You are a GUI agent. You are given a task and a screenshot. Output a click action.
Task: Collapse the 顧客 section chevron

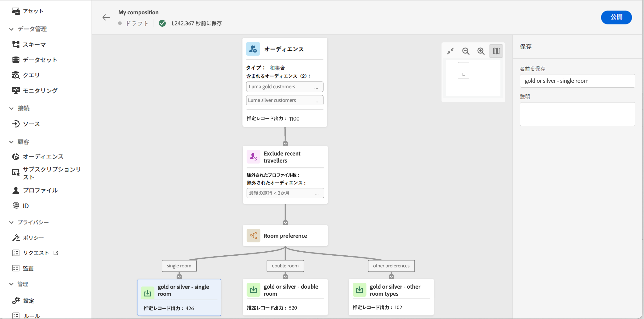11,142
